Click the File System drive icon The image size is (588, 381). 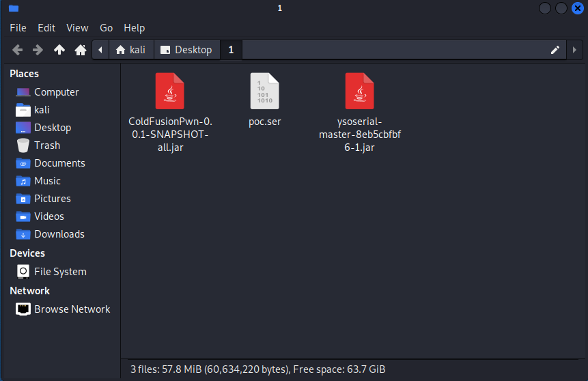[x=23, y=272]
